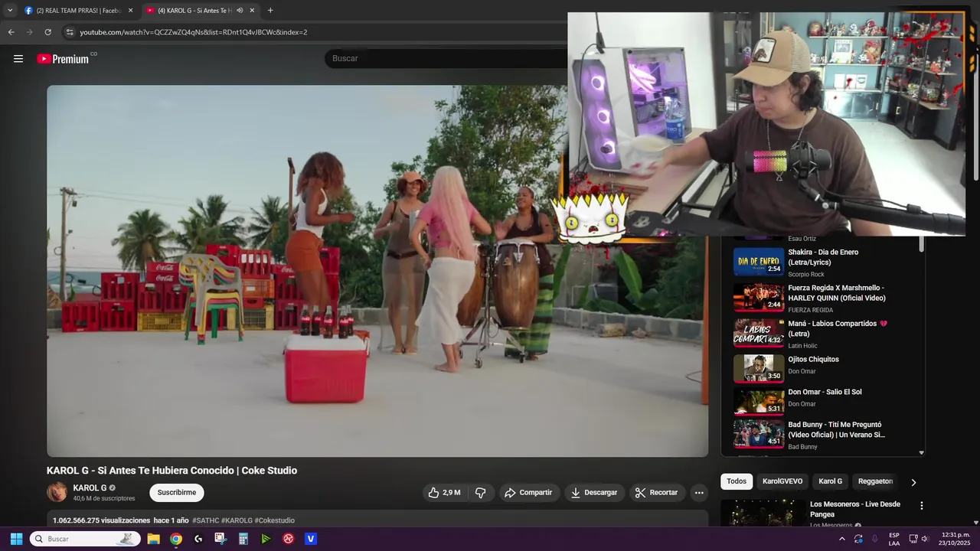
Task: Play Maná - Labios Compartidos playlist item
Action: pyautogui.click(x=823, y=334)
